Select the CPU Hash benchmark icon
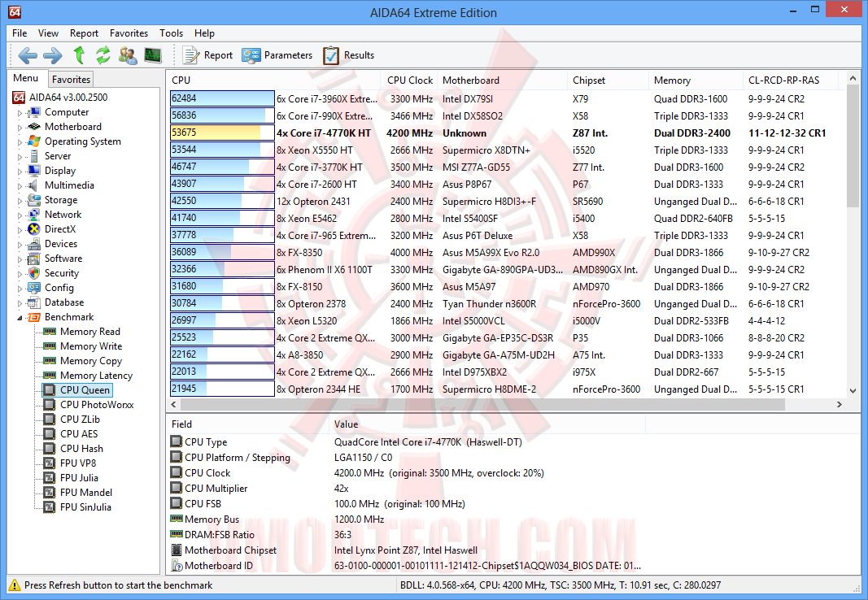Viewport: 868px width, 600px height. (50, 449)
